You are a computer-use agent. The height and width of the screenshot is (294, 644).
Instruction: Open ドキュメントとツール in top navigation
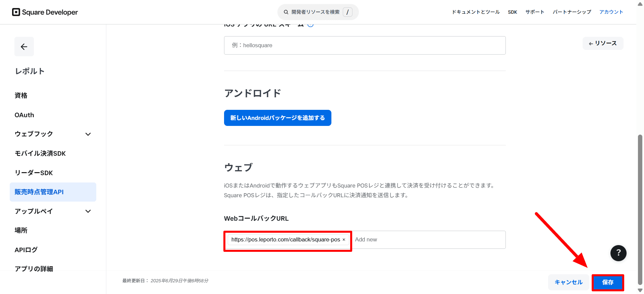point(476,12)
